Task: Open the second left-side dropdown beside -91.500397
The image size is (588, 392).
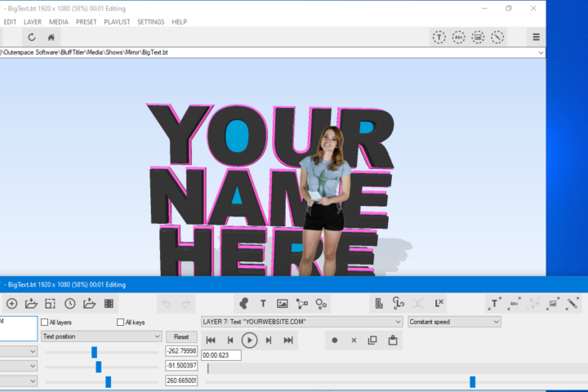Action: tap(18, 366)
